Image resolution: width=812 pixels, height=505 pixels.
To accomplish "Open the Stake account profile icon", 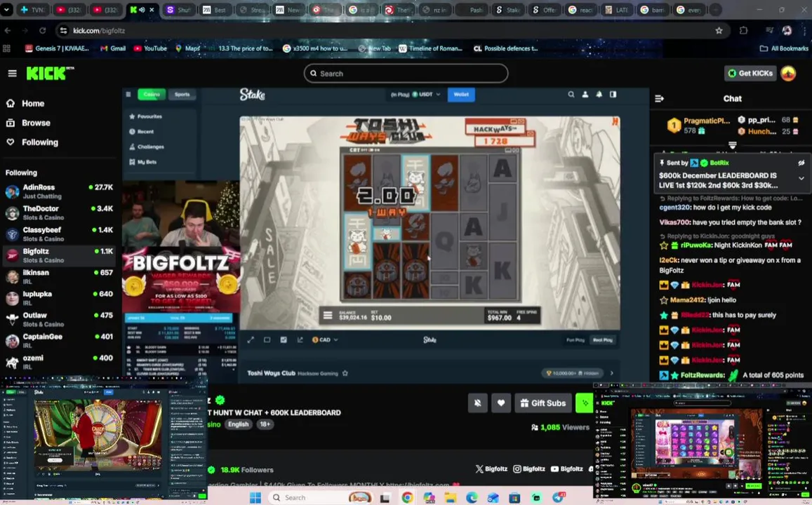I will [585, 94].
